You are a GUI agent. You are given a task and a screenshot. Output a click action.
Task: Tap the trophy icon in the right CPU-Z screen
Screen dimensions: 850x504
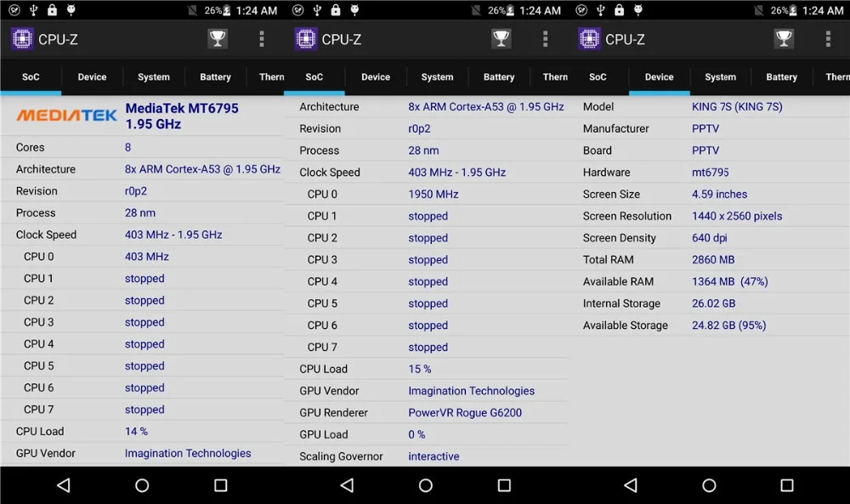[x=784, y=38]
